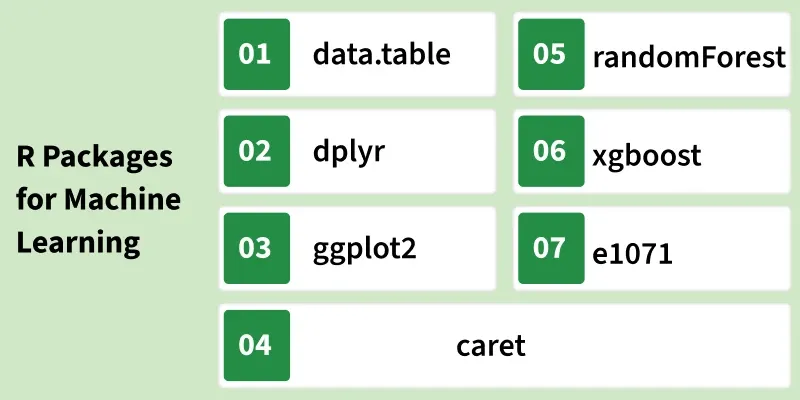Open the data.table package label
Viewport: 800px width, 400px height.
(382, 54)
